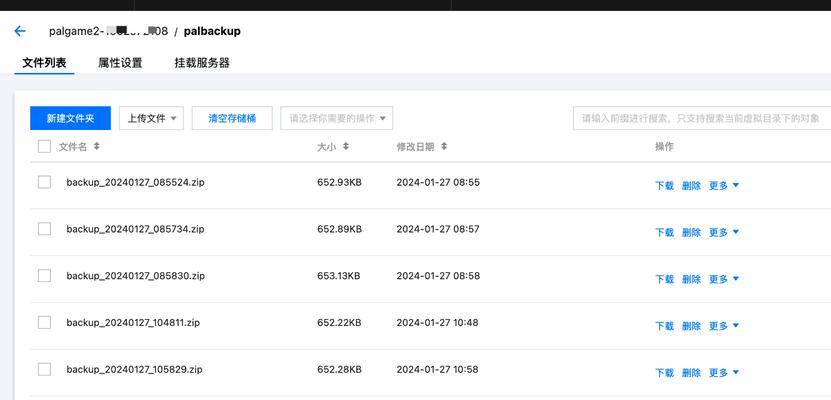The width and height of the screenshot is (831, 400).
Task: Delete backup_20240127_085734.zip via 删除
Action: click(x=691, y=232)
